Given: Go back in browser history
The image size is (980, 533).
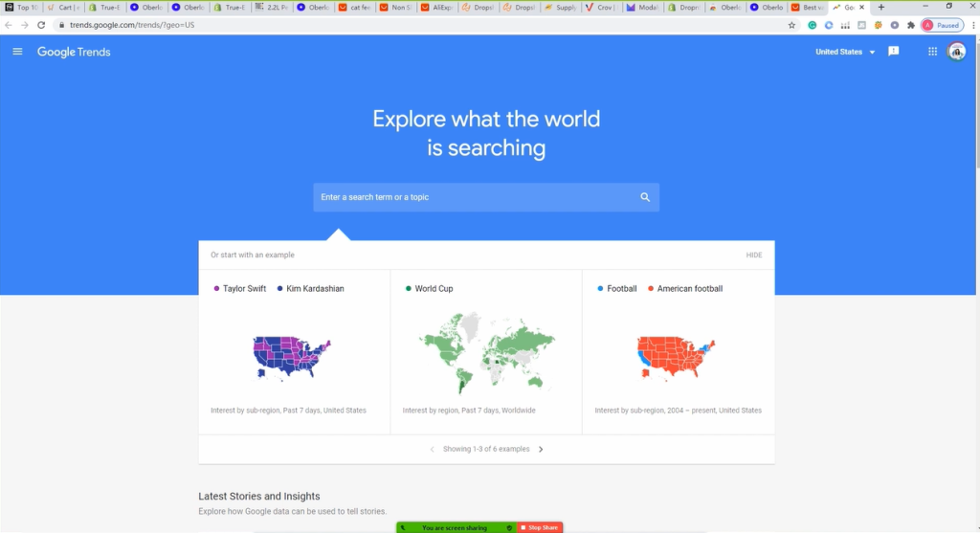Looking at the screenshot, I should (8, 25).
